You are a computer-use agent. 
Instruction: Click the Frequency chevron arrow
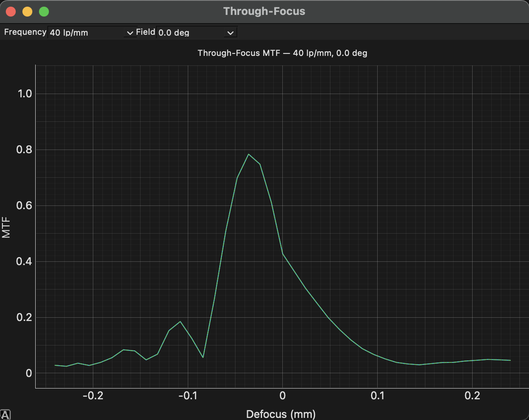(130, 32)
